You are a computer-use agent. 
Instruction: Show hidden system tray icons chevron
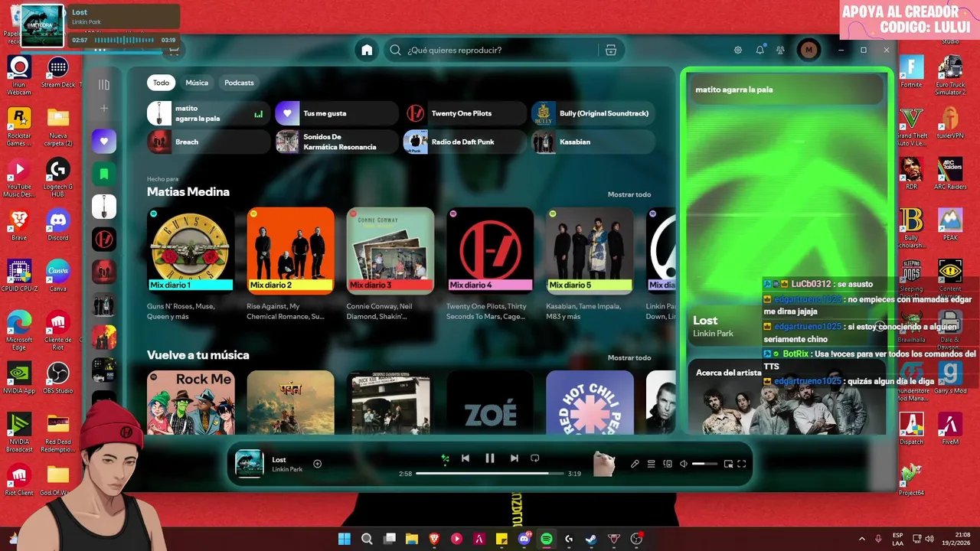point(861,539)
